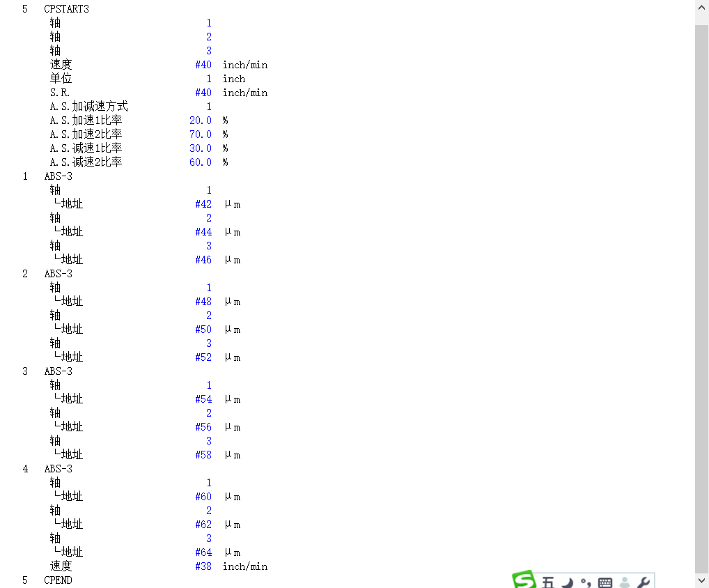Click the A.S.加速1比率 value 20.0
This screenshot has width=709, height=588.
click(x=201, y=121)
